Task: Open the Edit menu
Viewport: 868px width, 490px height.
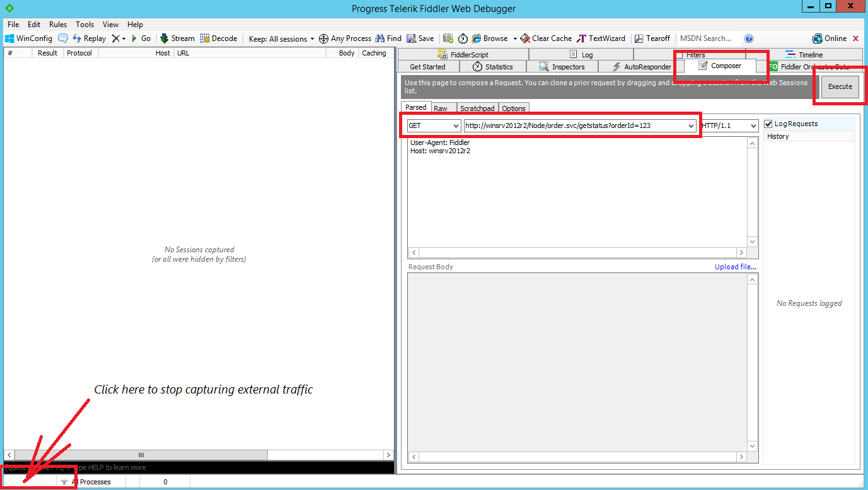Action: pyautogui.click(x=34, y=25)
